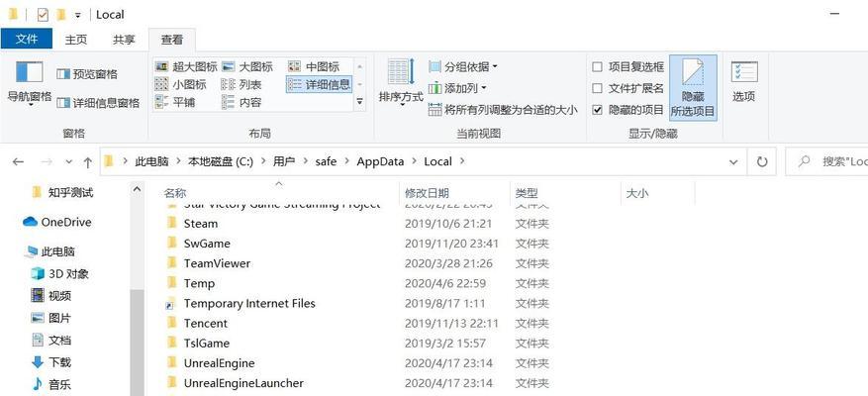
Task: Enable the 文件扩展名 file extensions checkbox
Action: [597, 88]
